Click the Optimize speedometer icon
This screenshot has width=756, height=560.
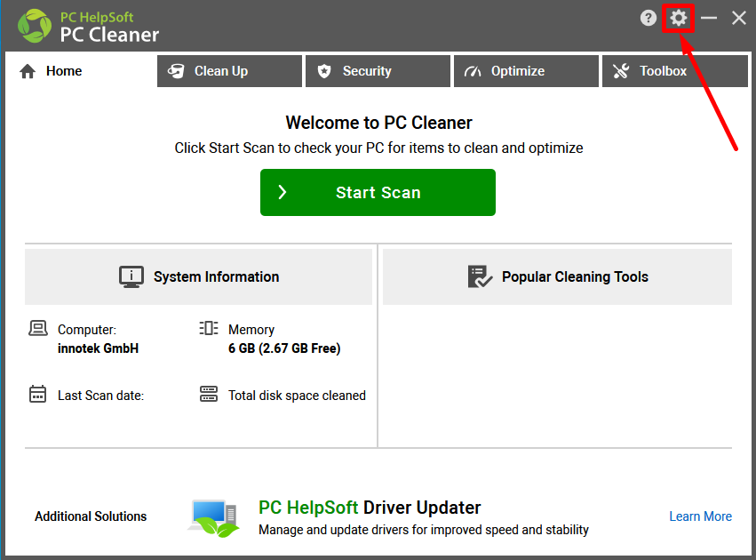click(473, 71)
